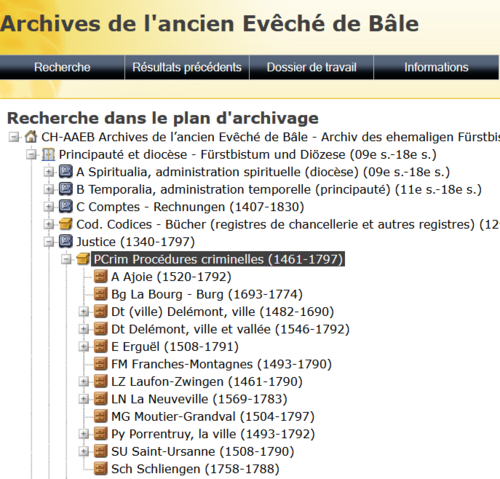This screenshot has width=500, height=479.
Task: Click the fonds icon beside A Spiritualia
Action: [x=66, y=172]
